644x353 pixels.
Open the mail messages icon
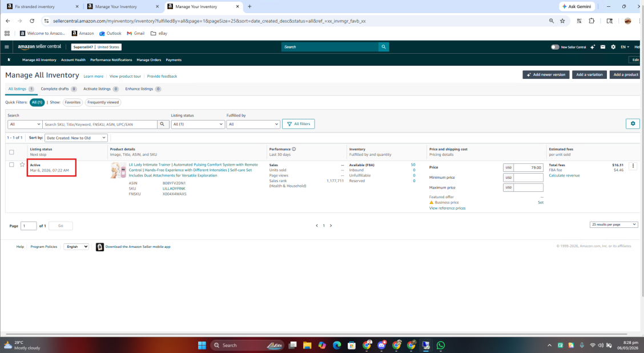click(x=603, y=47)
